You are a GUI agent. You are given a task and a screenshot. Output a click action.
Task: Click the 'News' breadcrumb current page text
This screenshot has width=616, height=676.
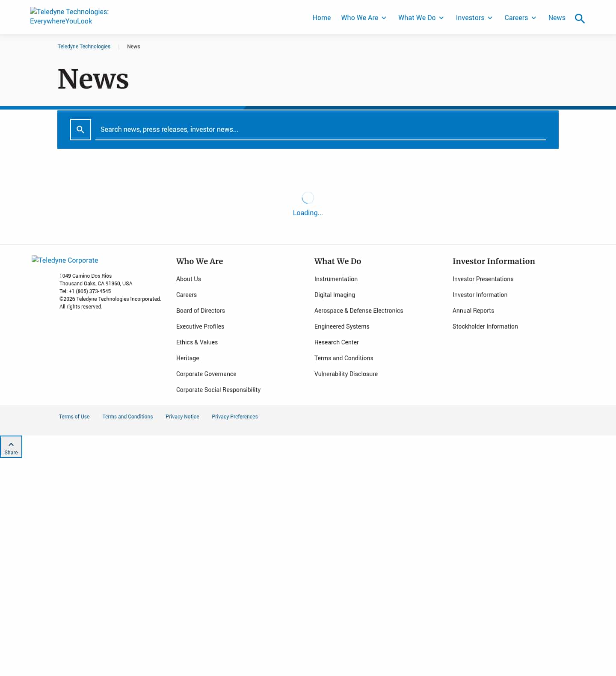coord(133,47)
